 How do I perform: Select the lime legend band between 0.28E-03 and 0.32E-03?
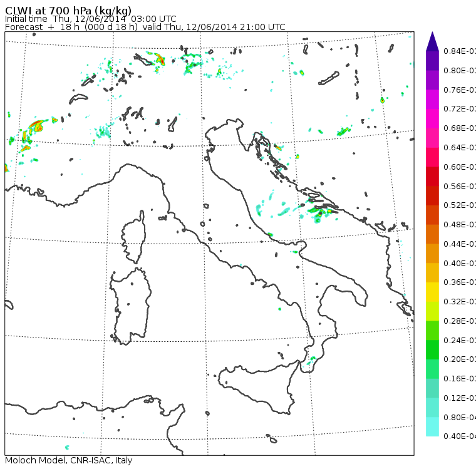click(432, 311)
